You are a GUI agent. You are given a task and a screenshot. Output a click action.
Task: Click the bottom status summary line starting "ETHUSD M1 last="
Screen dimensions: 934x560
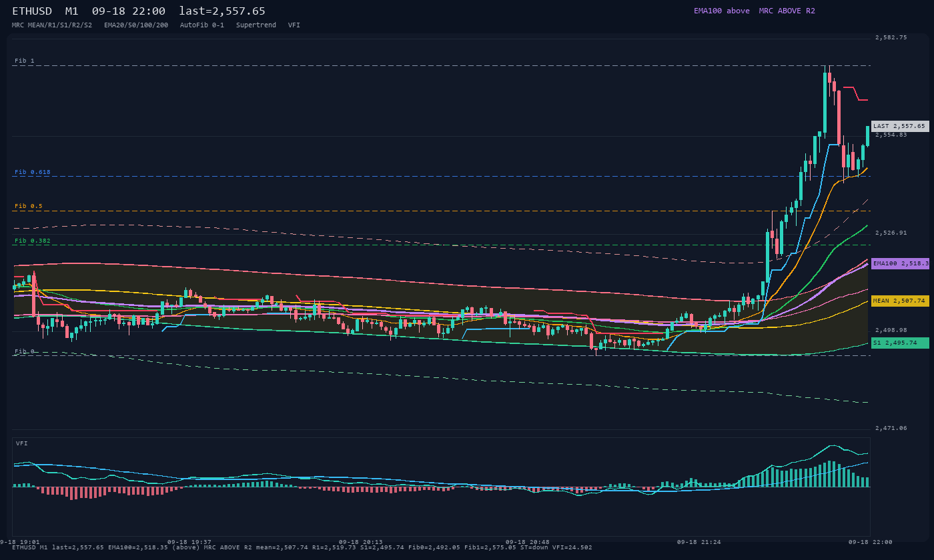point(302,547)
